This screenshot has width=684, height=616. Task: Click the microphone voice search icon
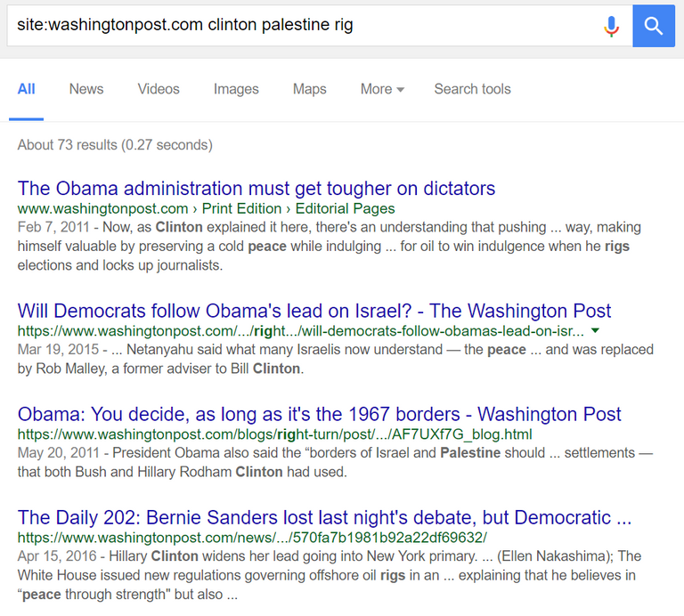point(611,26)
